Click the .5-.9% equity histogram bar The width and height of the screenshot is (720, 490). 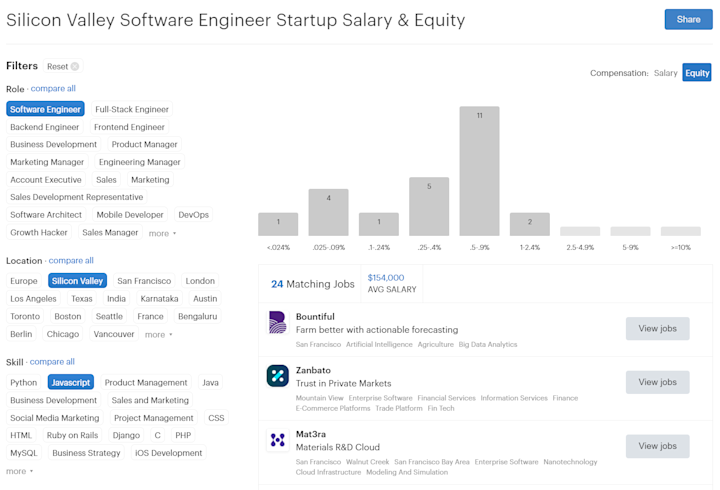click(479, 171)
